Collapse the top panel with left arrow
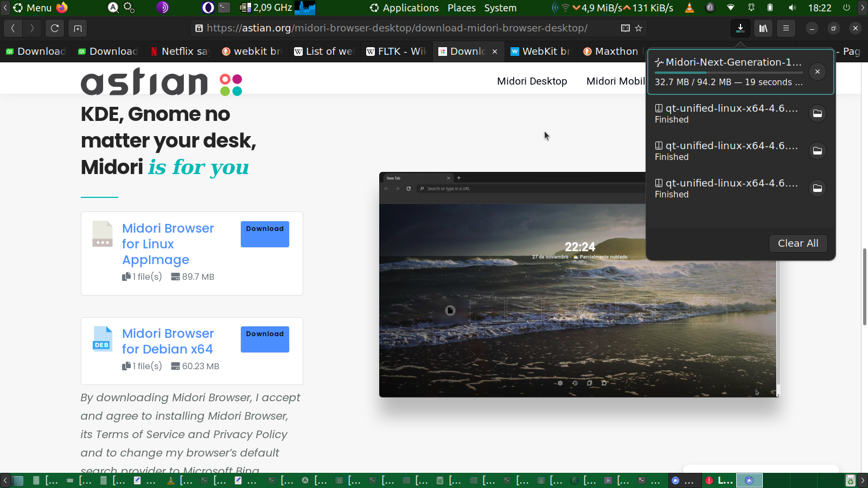868x488 pixels. (x=5, y=8)
